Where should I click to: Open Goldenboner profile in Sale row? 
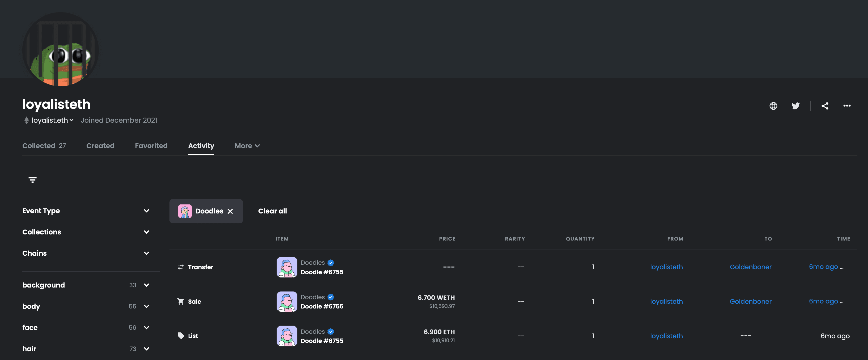coord(750,301)
